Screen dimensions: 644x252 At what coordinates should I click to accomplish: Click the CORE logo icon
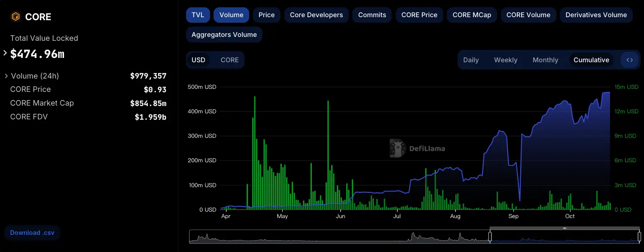click(x=15, y=17)
